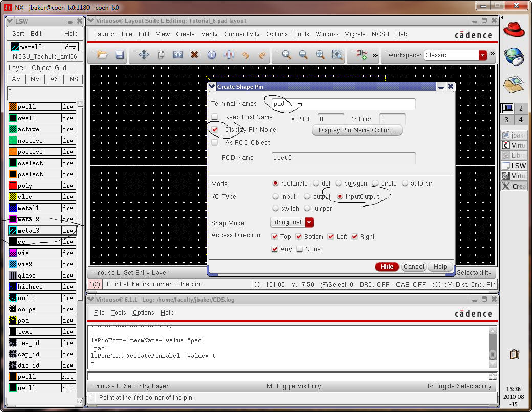Image resolution: width=532 pixels, height=412 pixels.
Task: Open the Snap Mode orthogonal dropdown
Action: pyautogui.click(x=309, y=222)
